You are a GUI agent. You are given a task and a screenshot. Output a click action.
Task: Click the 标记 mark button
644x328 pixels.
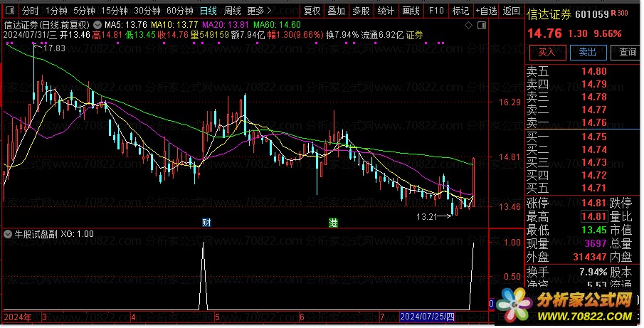[460, 11]
